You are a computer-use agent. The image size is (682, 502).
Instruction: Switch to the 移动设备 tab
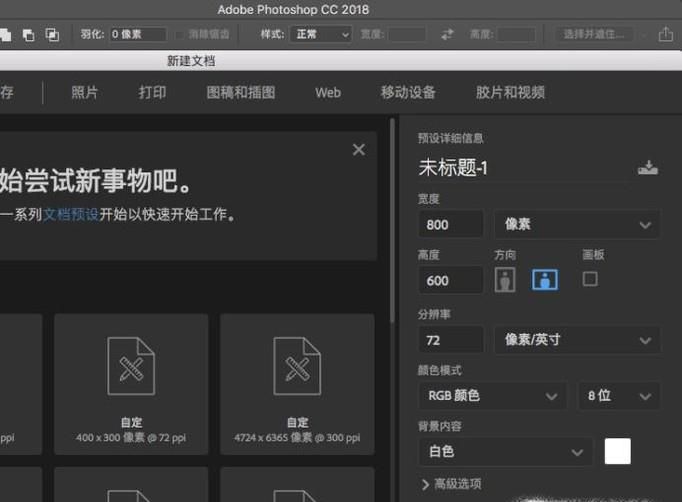[408, 92]
